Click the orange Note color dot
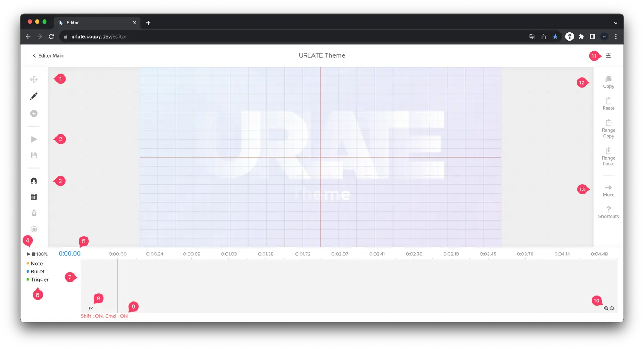The height and width of the screenshot is (349, 644). 28,263
